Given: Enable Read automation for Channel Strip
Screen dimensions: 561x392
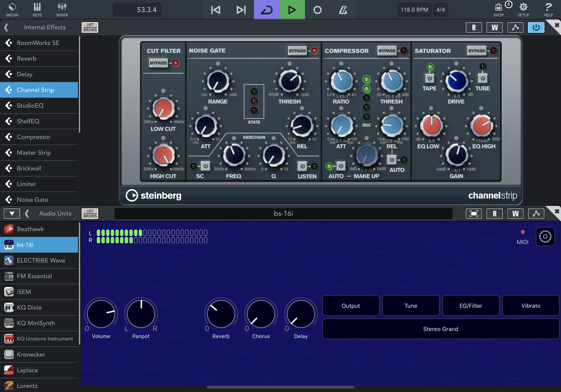Looking at the screenshot, I should click(474, 27).
